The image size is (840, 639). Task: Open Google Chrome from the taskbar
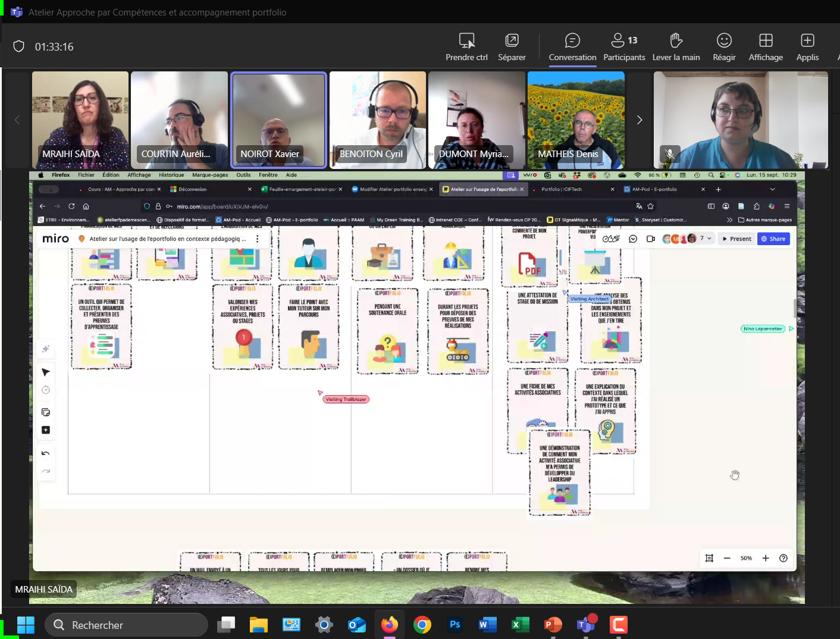tap(422, 625)
